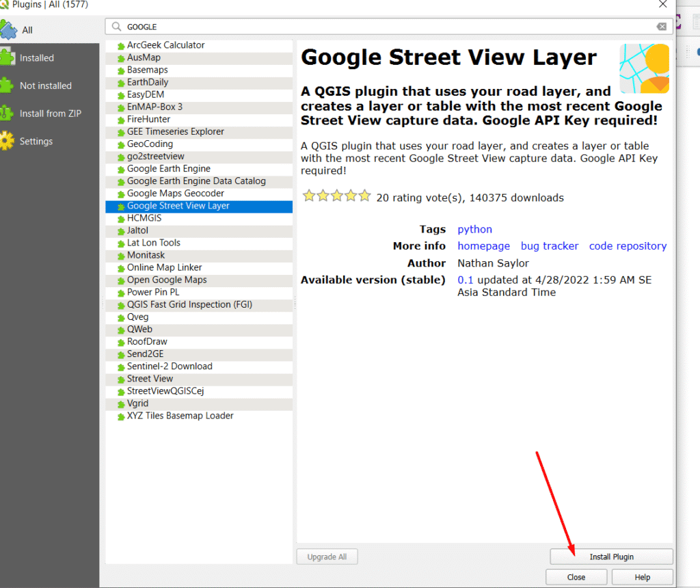Click the GeoCoding plugin puzzle icon
Screen dimensions: 700x588
point(120,145)
